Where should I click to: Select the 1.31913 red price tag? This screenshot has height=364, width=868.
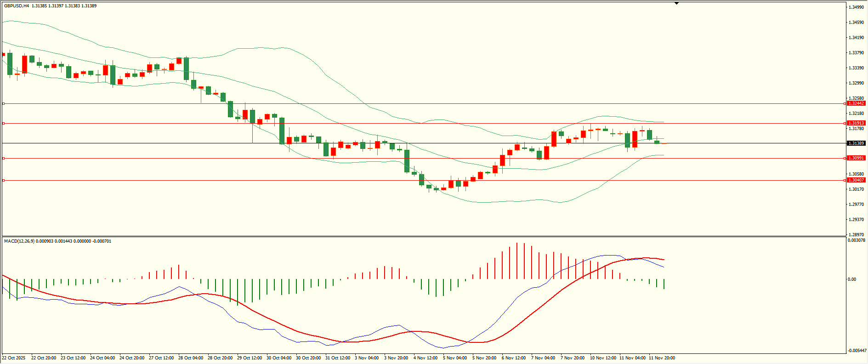(x=856, y=123)
